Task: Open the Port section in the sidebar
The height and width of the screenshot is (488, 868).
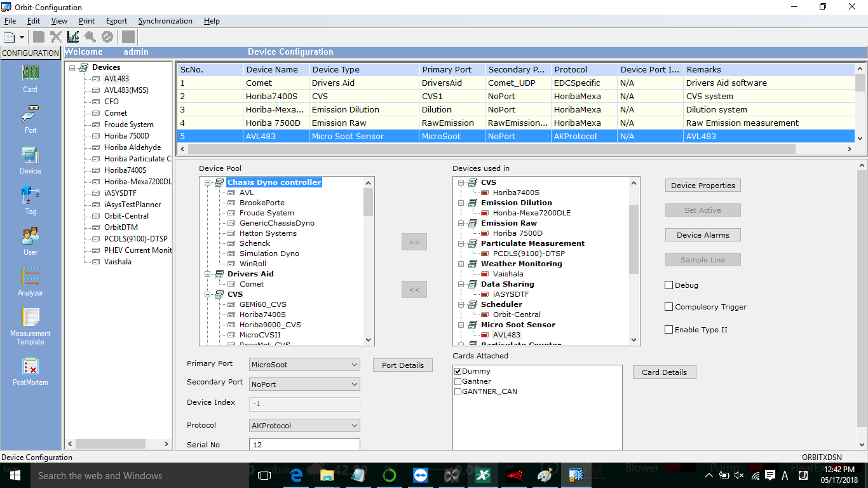Action: pos(30,119)
